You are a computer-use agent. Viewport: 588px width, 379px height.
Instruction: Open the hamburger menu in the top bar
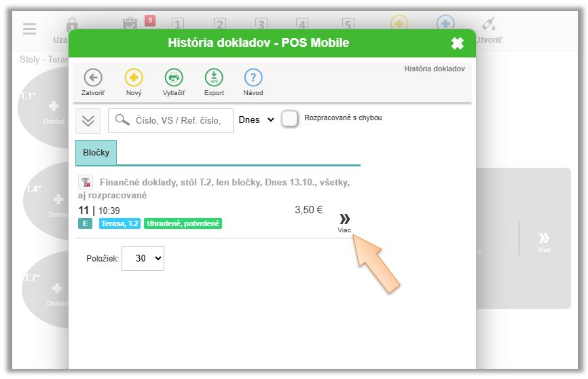pyautogui.click(x=29, y=29)
